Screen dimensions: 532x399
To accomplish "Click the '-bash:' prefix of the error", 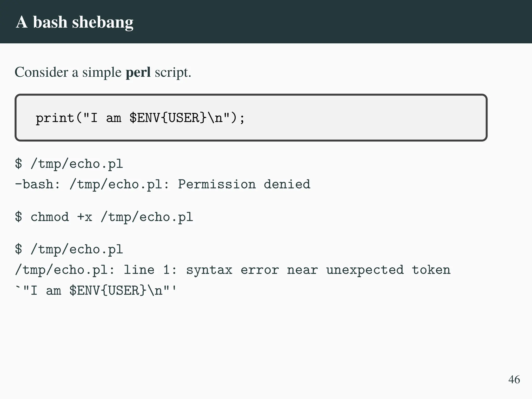I will pos(38,184).
